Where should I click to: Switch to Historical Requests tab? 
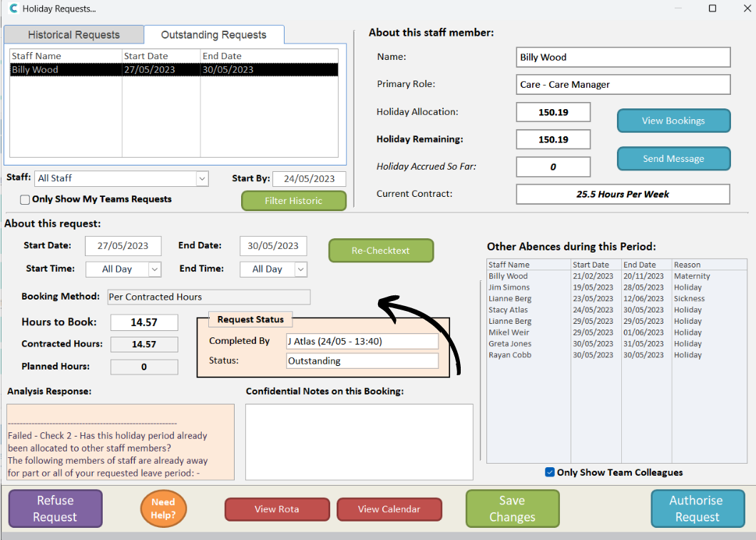tap(73, 35)
